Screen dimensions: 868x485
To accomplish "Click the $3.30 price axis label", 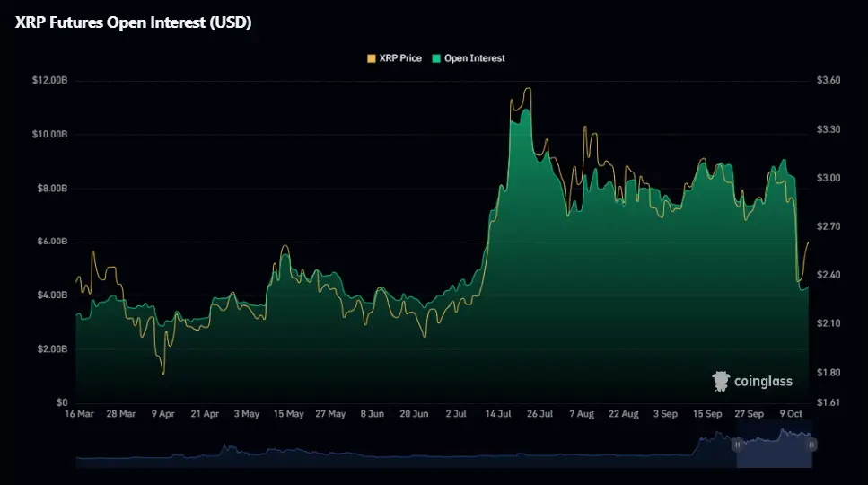I will [829, 129].
